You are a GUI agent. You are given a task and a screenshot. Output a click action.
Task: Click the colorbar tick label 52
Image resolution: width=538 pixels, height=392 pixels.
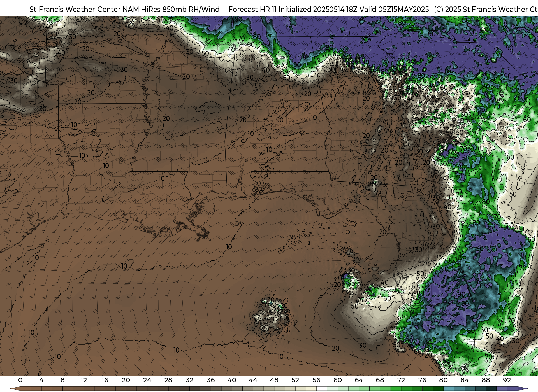click(x=295, y=380)
